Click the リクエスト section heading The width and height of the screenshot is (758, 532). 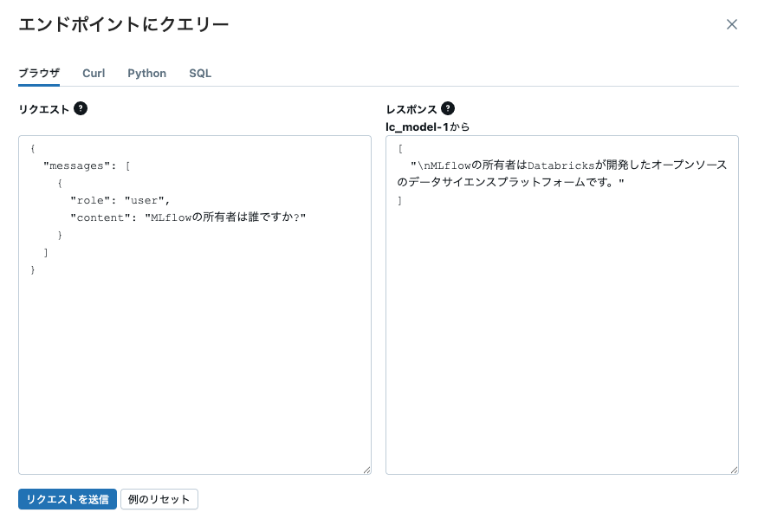(42, 108)
